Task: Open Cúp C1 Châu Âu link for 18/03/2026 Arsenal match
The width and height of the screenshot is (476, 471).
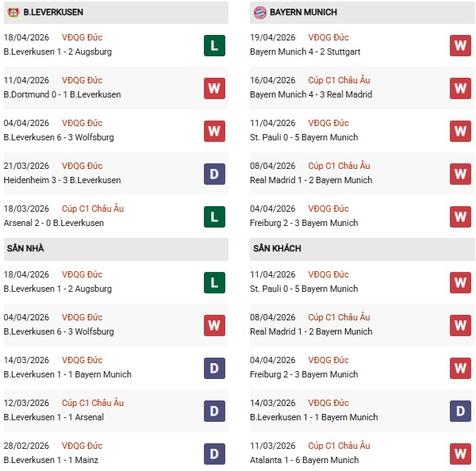Action: coord(94,209)
